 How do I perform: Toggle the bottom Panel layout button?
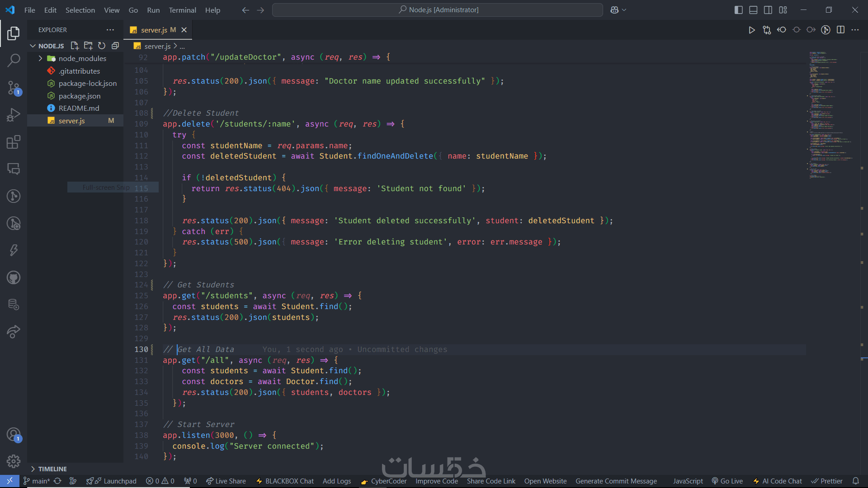tap(753, 10)
